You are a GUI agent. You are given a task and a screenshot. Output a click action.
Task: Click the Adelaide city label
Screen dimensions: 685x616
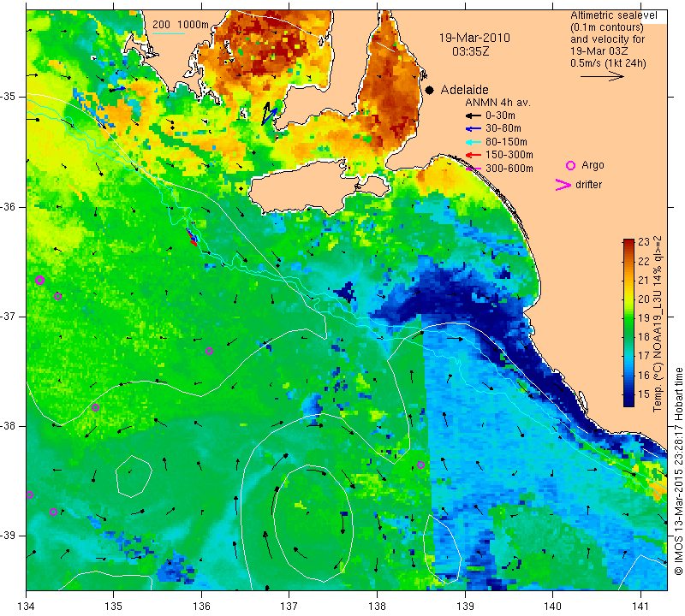(464, 90)
